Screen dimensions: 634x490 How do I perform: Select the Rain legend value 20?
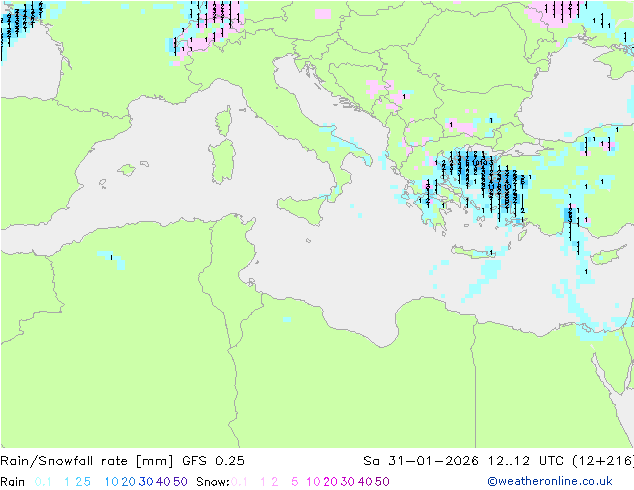click(x=128, y=482)
